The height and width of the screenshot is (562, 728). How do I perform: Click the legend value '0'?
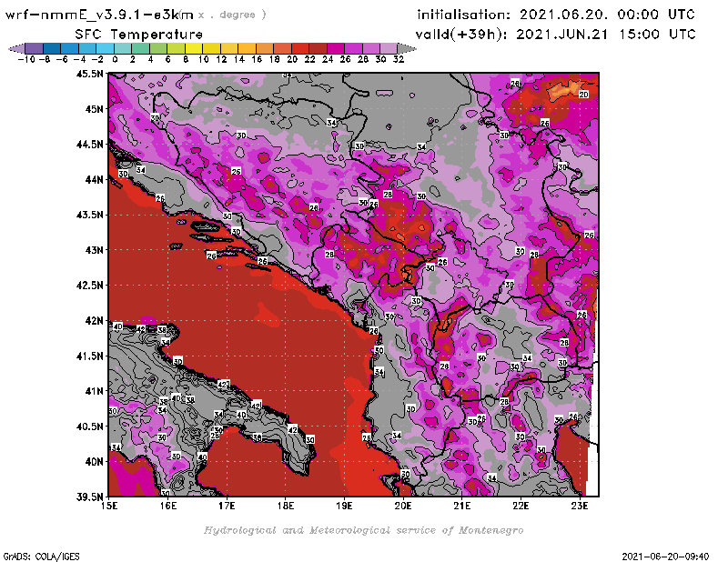click(115, 60)
